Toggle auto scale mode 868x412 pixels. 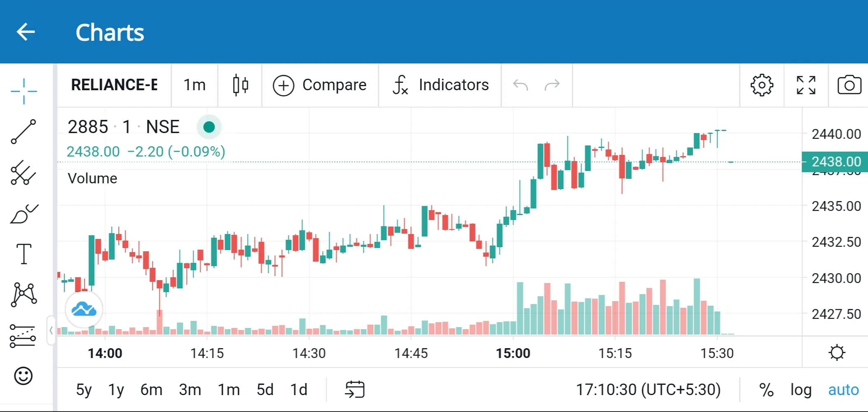[843, 390]
